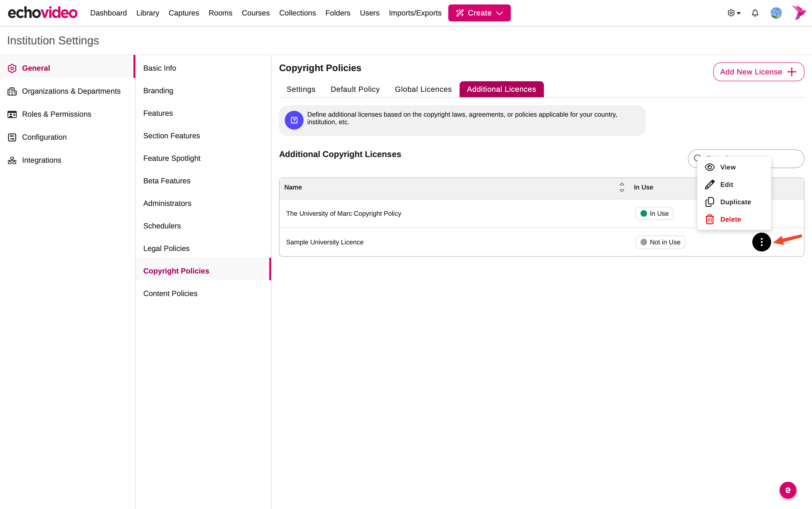
Task: Open Basic Info settings
Action: (x=203, y=68)
